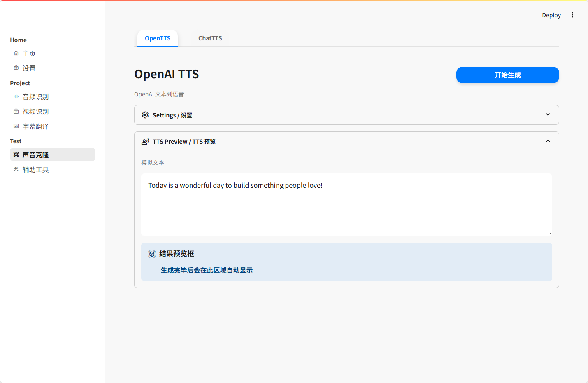Image resolution: width=588 pixels, height=383 pixels.
Task: Click the 结果预览框 title text
Action: click(x=177, y=254)
